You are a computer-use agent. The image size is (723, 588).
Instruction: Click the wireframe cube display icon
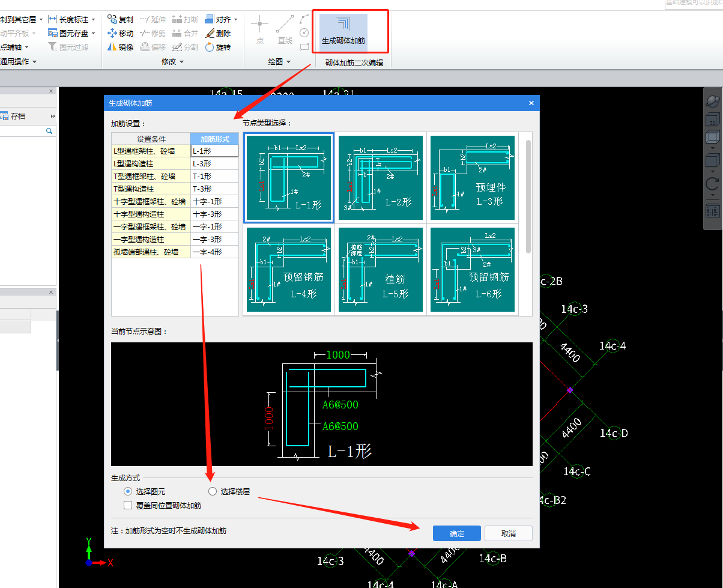point(713,138)
